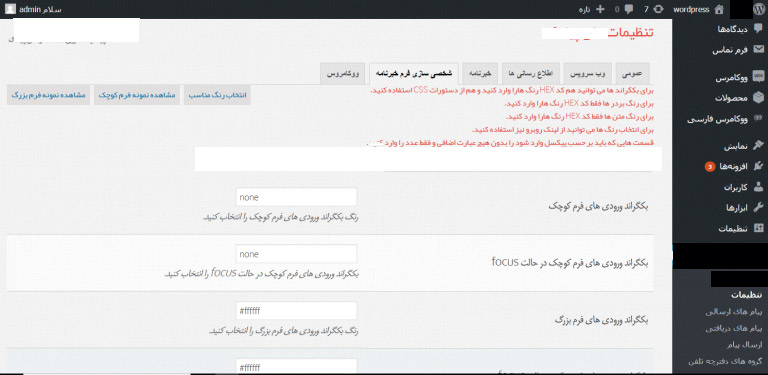Click the بکگراند ورودی های فرم بزرگ label
Viewport: 768px width, 375px height.
tap(601, 320)
